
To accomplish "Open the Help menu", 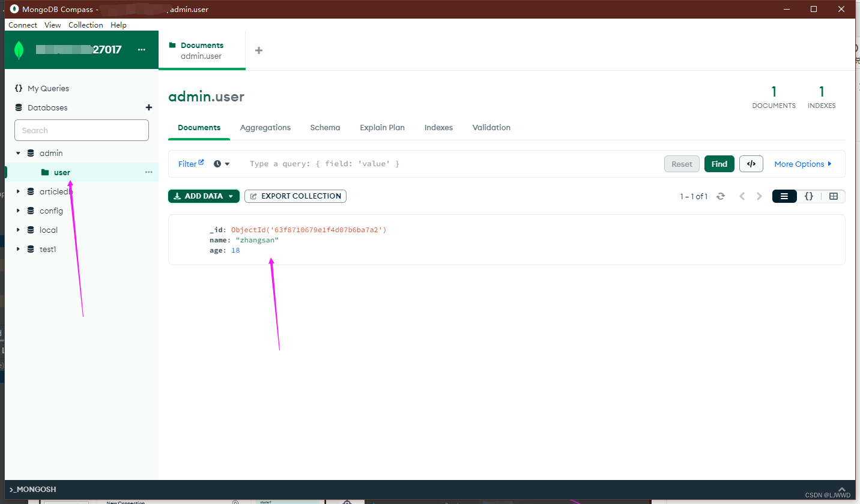I will 118,25.
